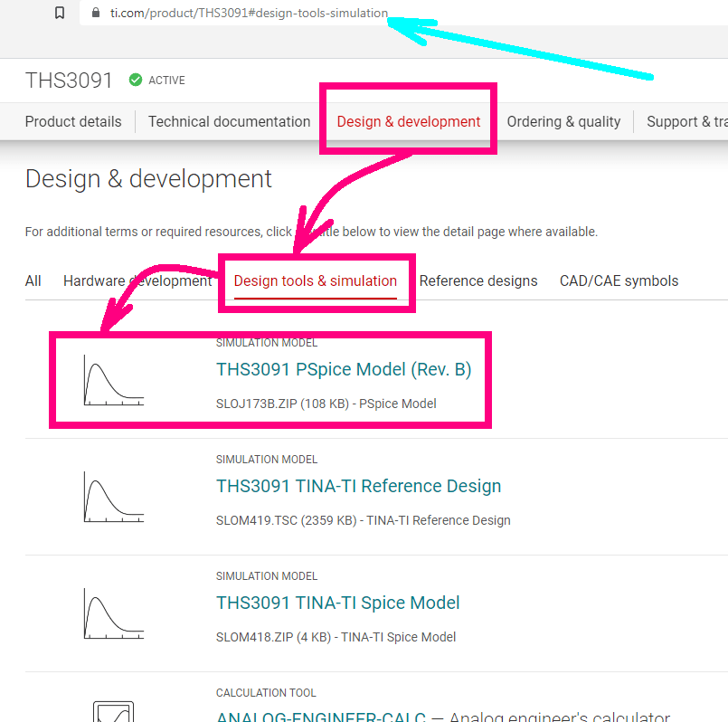Open THS3091 TINA-TI Reference Design link

coord(359,486)
